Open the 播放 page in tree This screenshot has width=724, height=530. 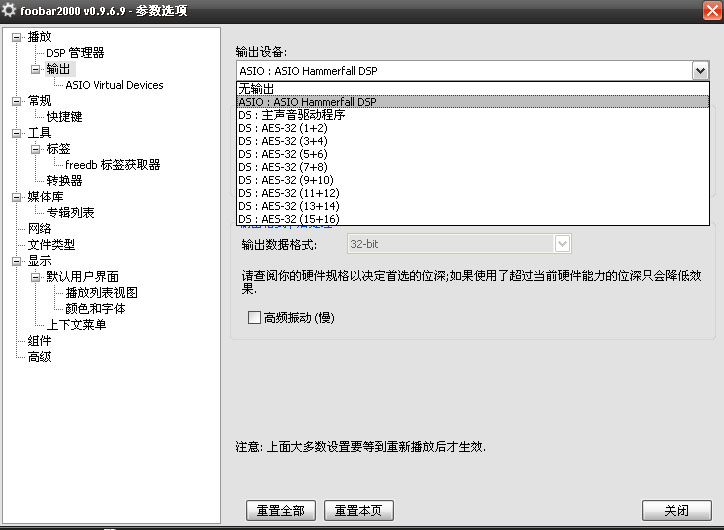39,37
